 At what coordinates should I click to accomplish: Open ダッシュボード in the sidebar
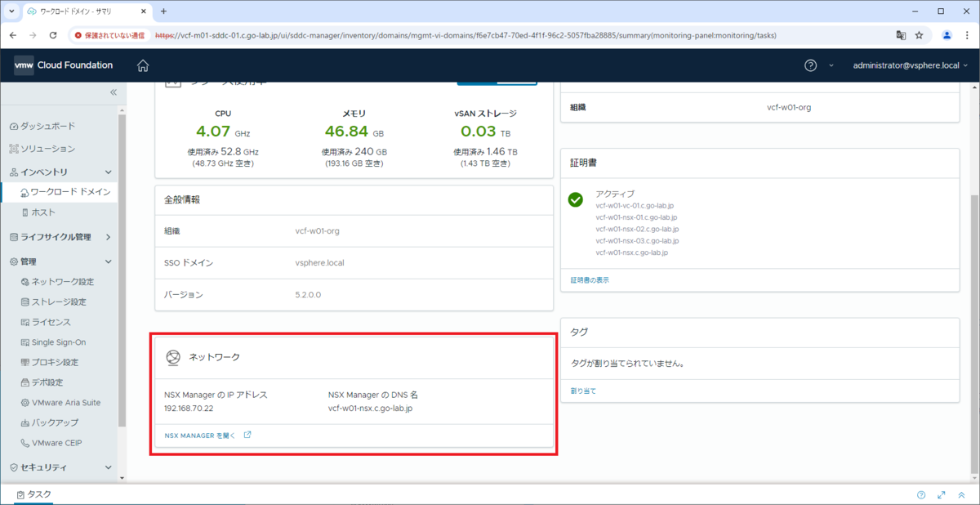(x=47, y=126)
